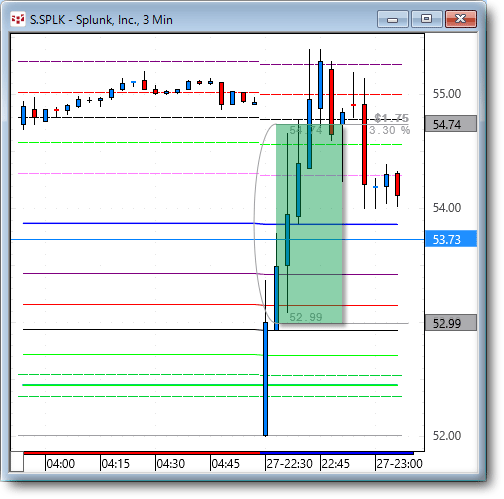Click the 3.30 % measurement value text
The width and height of the screenshot is (504, 499).
389,130
